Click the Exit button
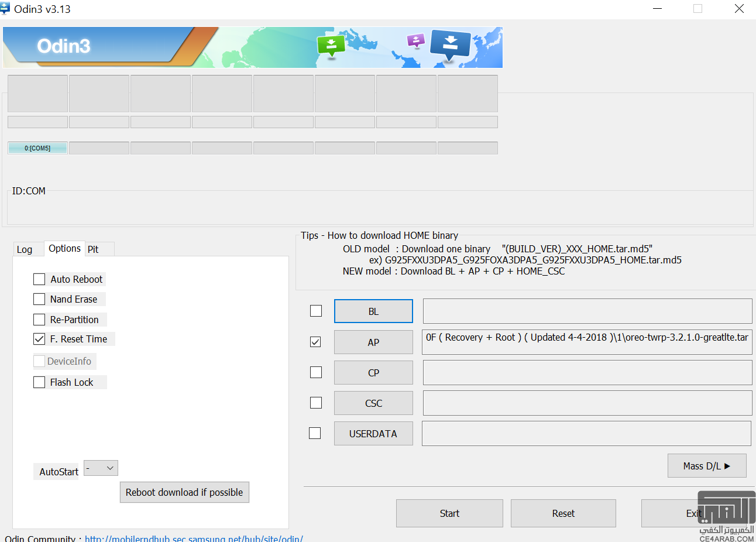The height and width of the screenshot is (542, 756). pos(694,513)
